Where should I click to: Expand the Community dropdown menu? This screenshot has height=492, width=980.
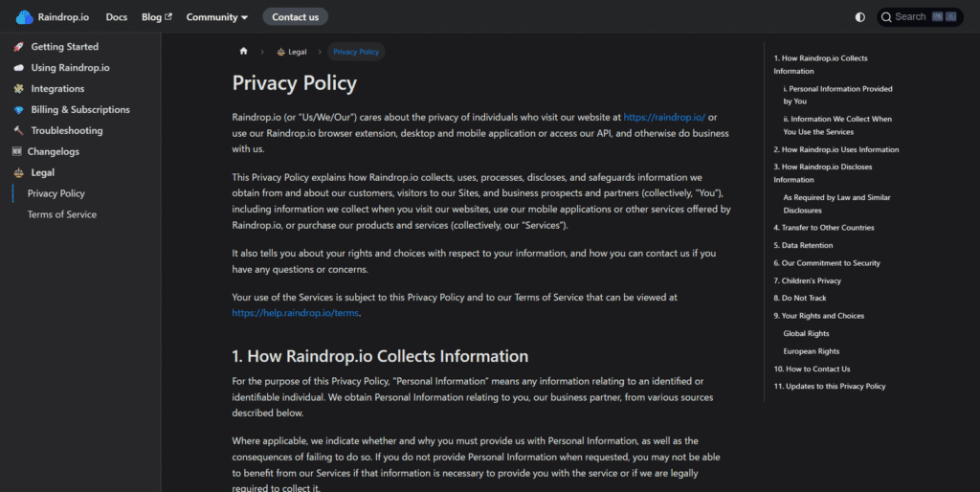217,17
